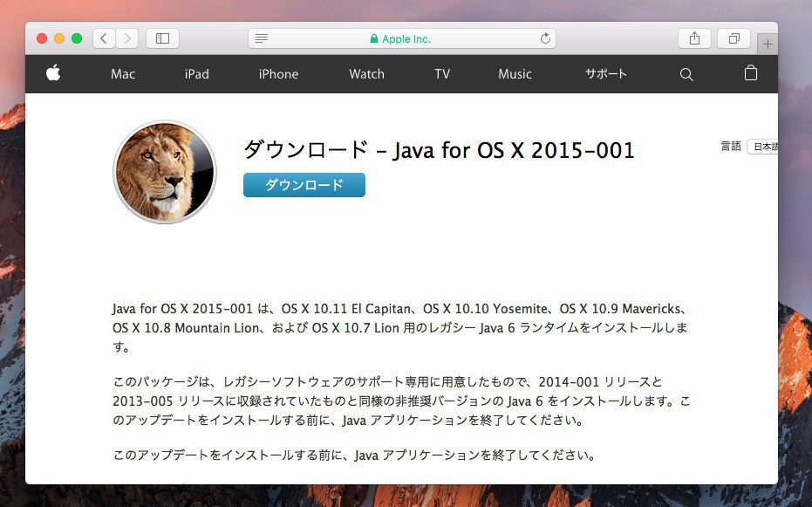Open Reader view icon in address bar

[x=262, y=38]
